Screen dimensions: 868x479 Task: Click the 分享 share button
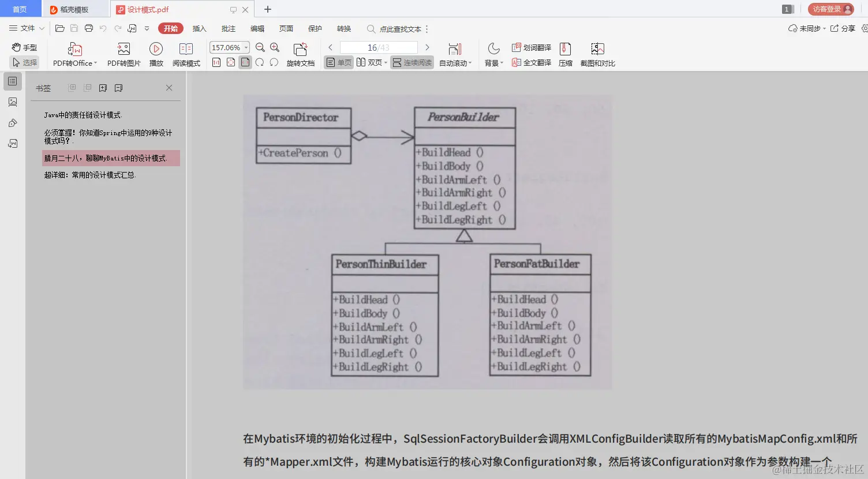[x=848, y=28]
